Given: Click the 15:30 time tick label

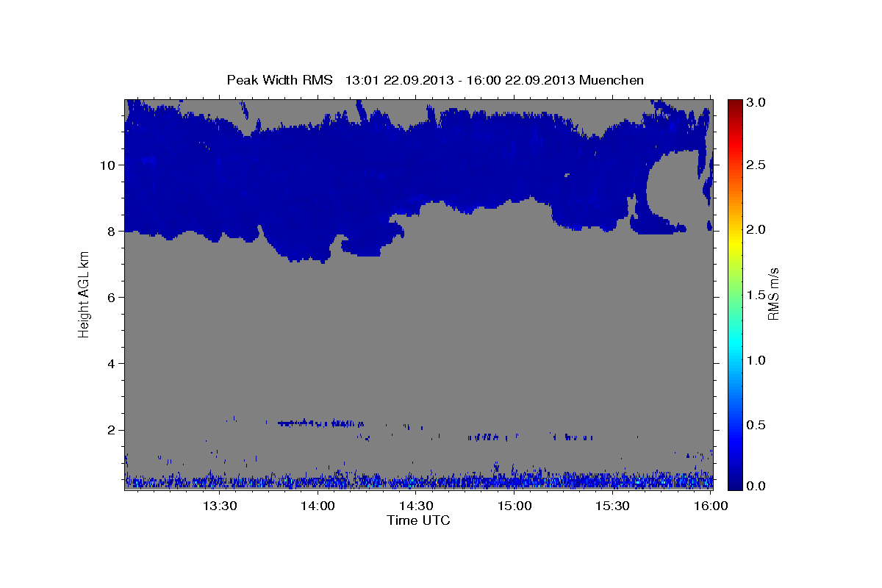Looking at the screenshot, I should (x=613, y=506).
